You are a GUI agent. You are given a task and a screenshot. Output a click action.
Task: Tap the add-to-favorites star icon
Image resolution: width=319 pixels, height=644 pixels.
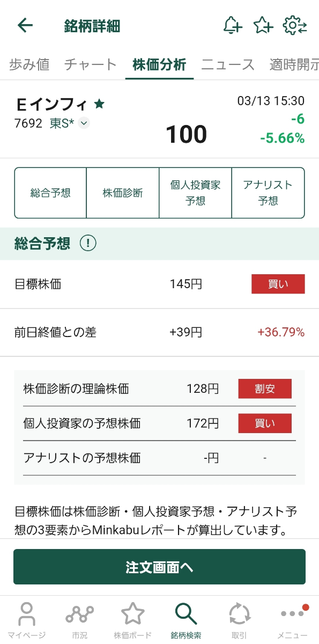pyautogui.click(x=263, y=26)
